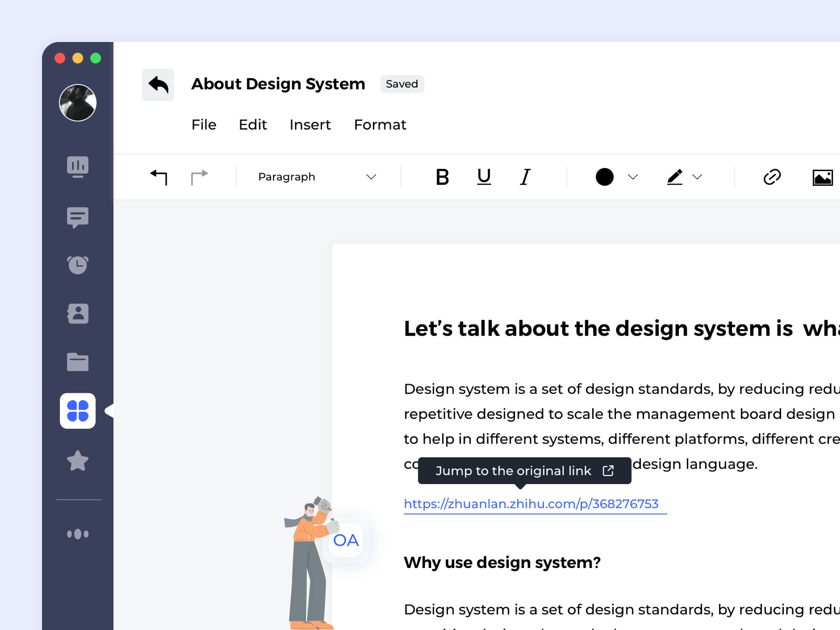Click the undo arrow in toolbar
This screenshot has height=630, width=840.
coord(159,177)
